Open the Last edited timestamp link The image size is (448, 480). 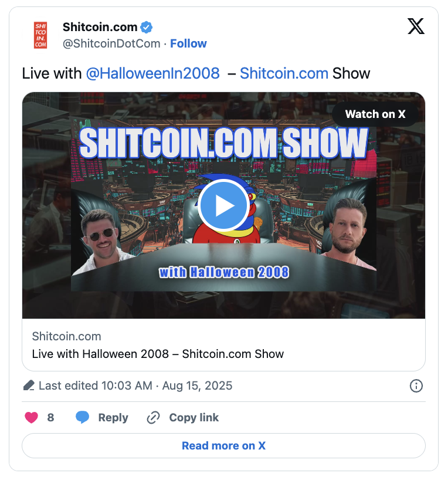tap(135, 386)
